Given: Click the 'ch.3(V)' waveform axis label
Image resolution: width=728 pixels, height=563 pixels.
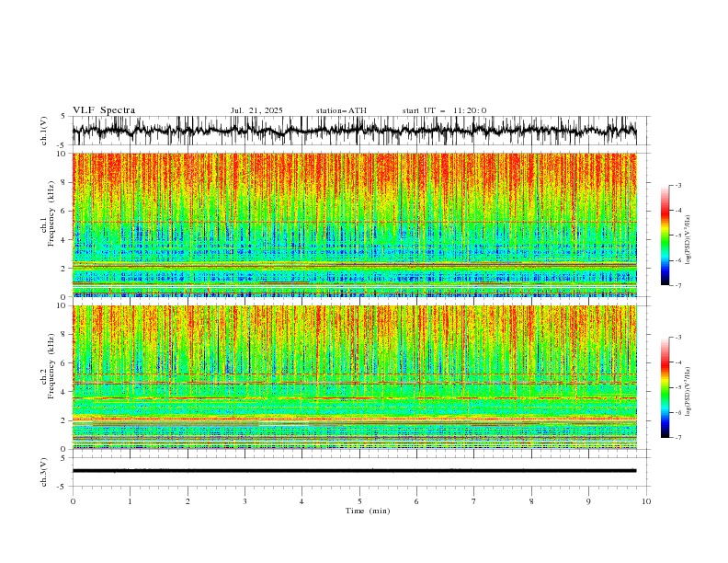Looking at the screenshot, I should point(44,472).
